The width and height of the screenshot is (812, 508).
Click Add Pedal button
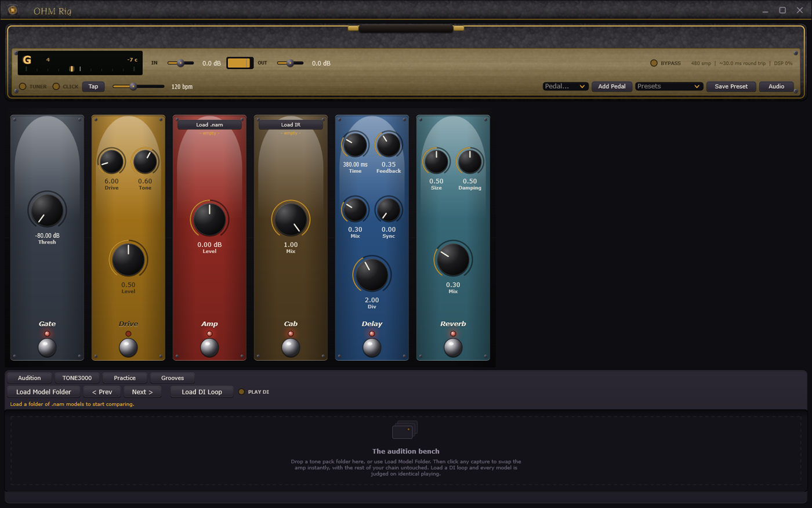coord(612,86)
